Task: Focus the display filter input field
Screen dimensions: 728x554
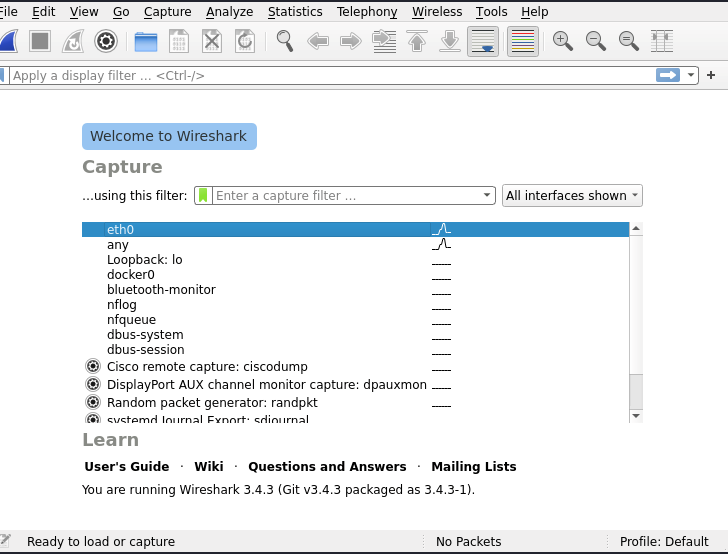Action: click(333, 75)
